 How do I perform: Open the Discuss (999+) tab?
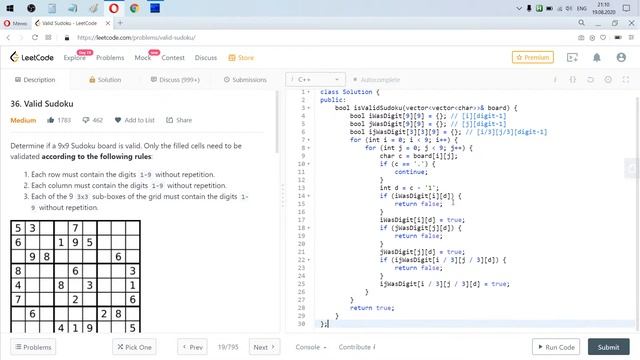click(175, 80)
